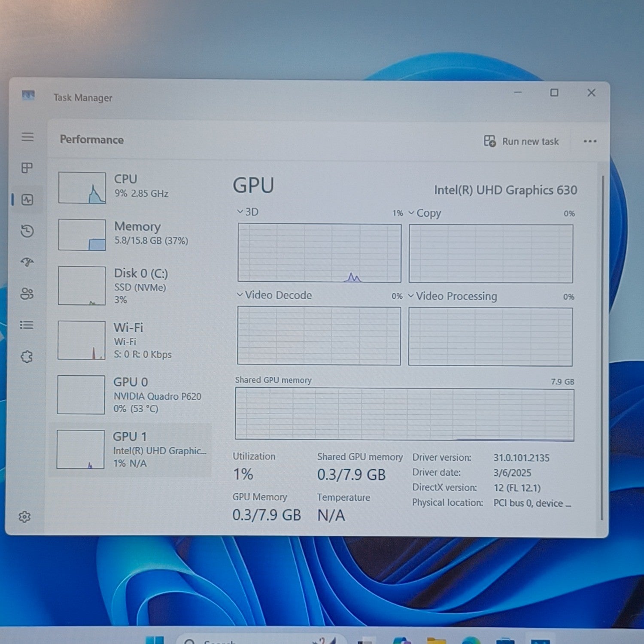
Task: Open the App history page icon
Action: [27, 231]
